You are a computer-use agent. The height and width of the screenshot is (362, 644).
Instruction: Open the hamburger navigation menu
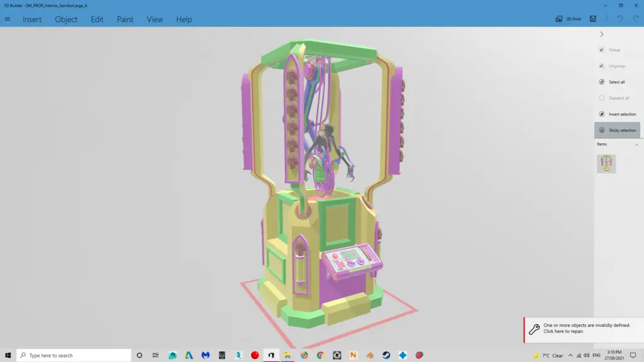pyautogui.click(x=8, y=19)
